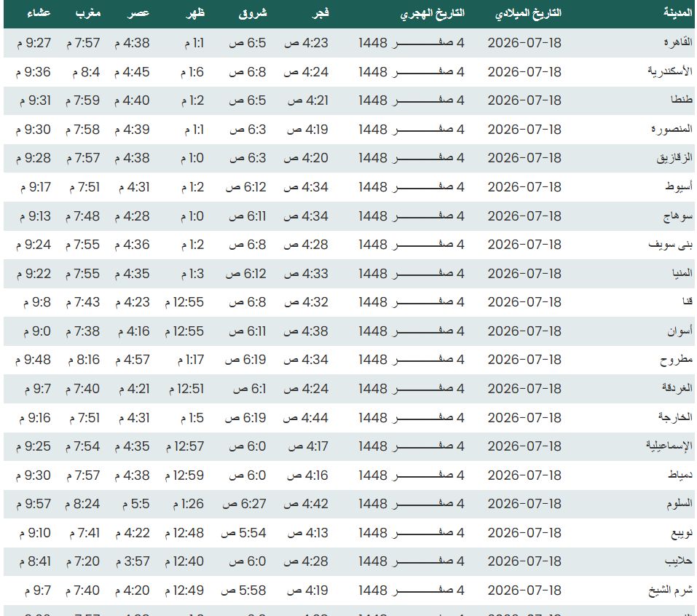The width and height of the screenshot is (697, 616).
Task: Click the مغرب column header
Action: click(x=87, y=13)
